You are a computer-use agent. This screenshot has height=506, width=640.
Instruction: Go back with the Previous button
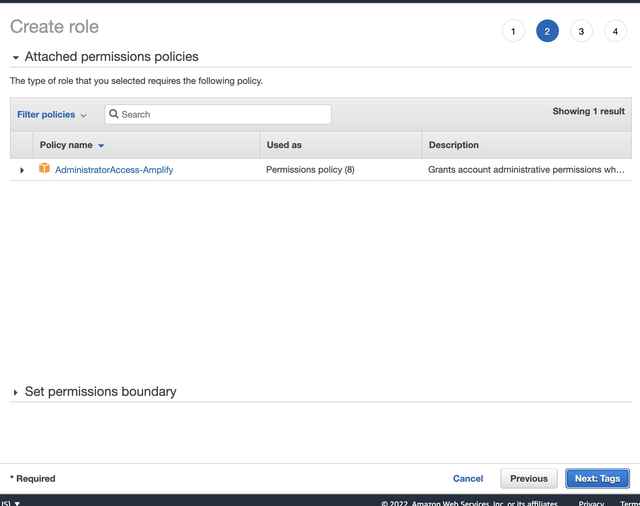pos(529,478)
